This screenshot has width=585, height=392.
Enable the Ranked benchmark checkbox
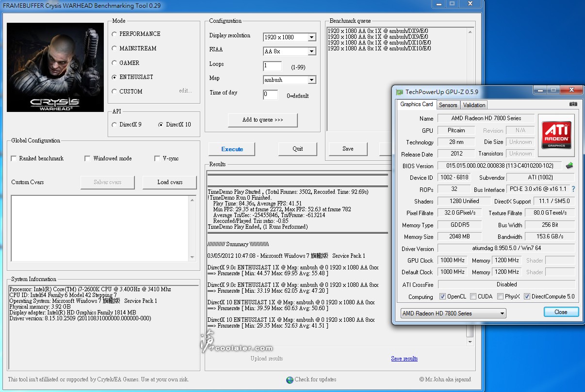14,158
